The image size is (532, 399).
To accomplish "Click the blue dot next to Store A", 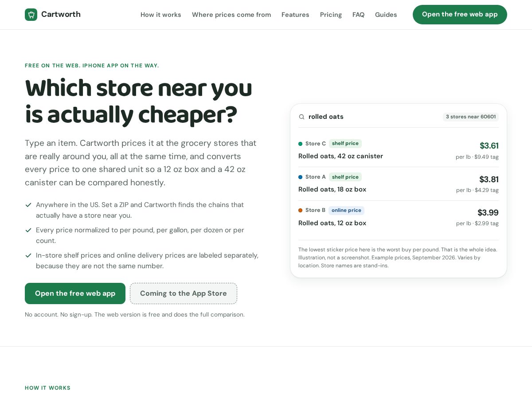I will coord(300,177).
